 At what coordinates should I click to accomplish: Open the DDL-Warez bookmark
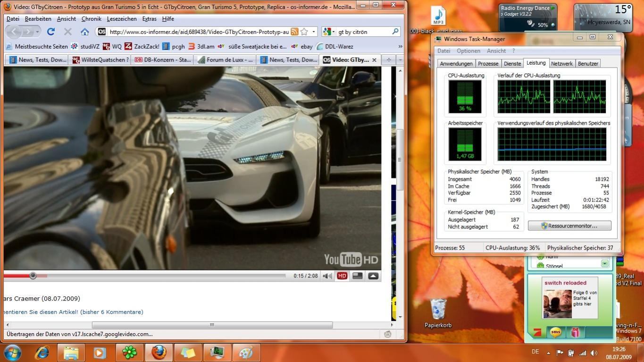pos(335,46)
